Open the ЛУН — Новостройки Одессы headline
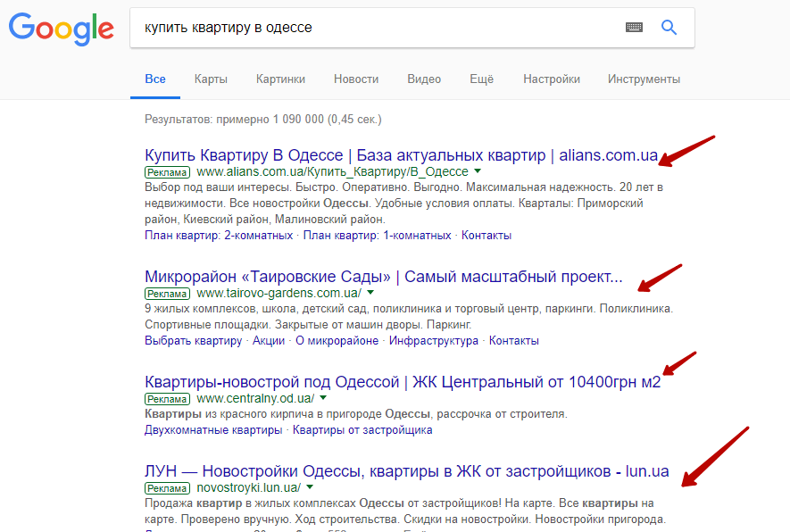 pyautogui.click(x=406, y=471)
